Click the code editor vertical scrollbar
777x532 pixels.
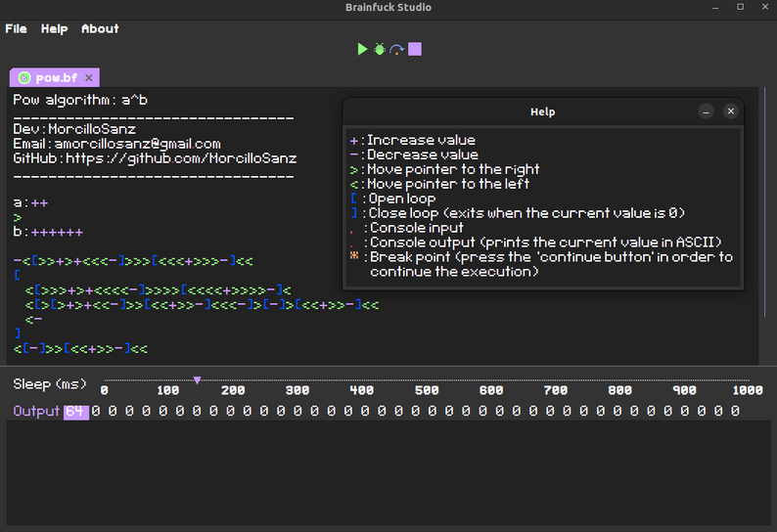coord(763,215)
